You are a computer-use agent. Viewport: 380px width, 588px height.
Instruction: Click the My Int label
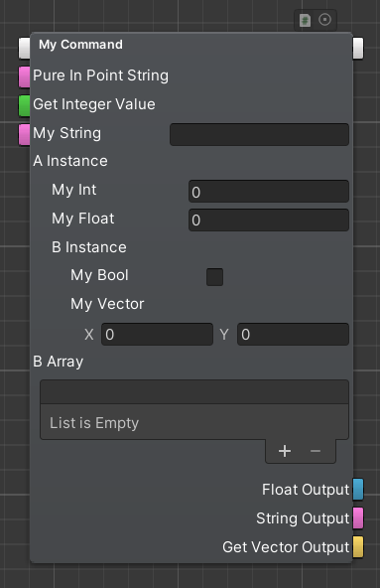(74, 190)
